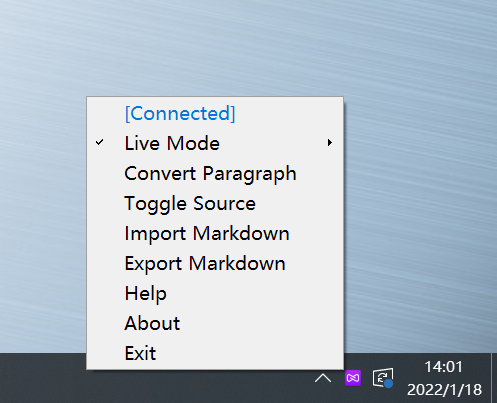Click the 2022/1/18 date in taskbar
This screenshot has width=497, height=403.
tap(444, 390)
